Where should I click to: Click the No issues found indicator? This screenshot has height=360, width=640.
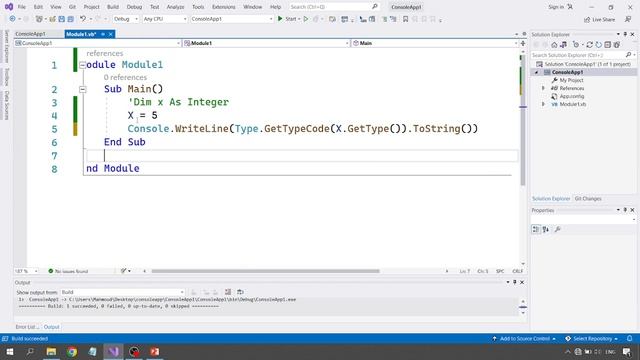pos(68,271)
